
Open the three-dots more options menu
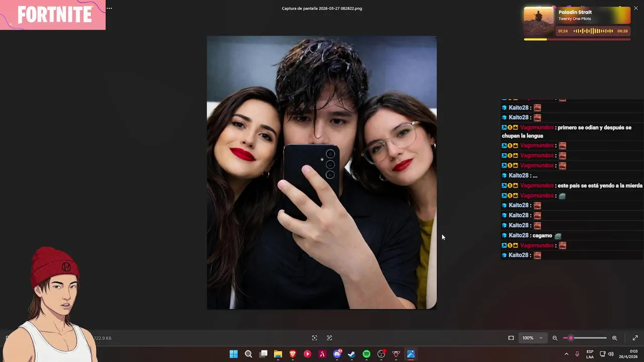tap(109, 9)
